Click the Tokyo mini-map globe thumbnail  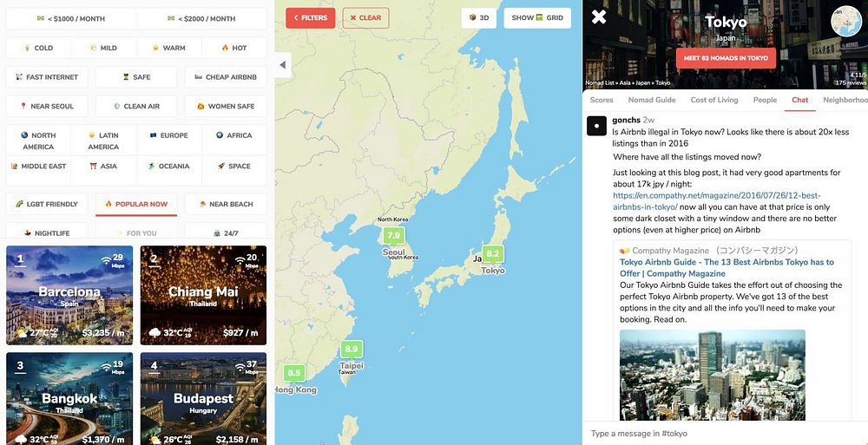coord(847,22)
